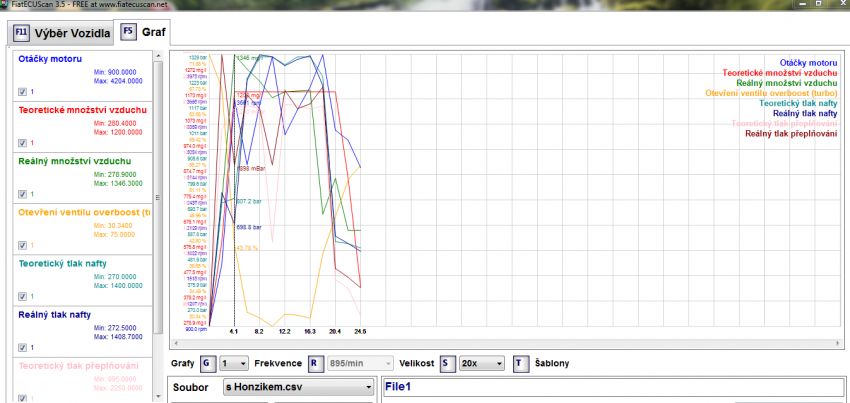
Task: Disable the Reálný množství vzduchu checkbox
Action: (22, 193)
